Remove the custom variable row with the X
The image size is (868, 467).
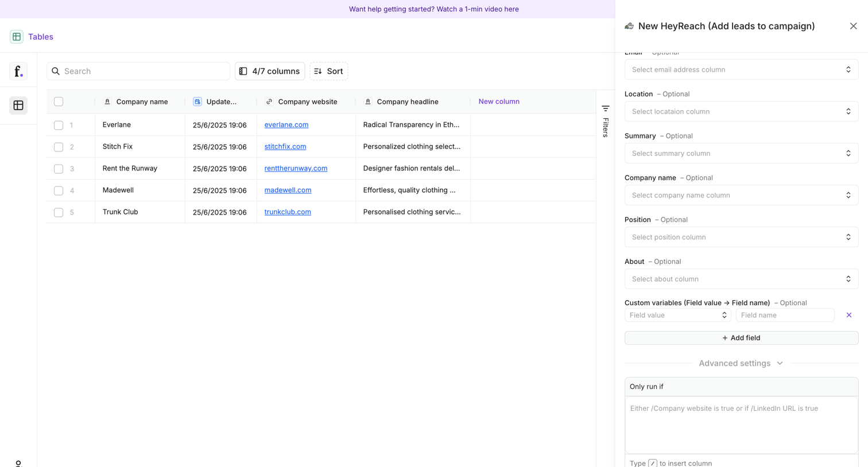(849, 315)
